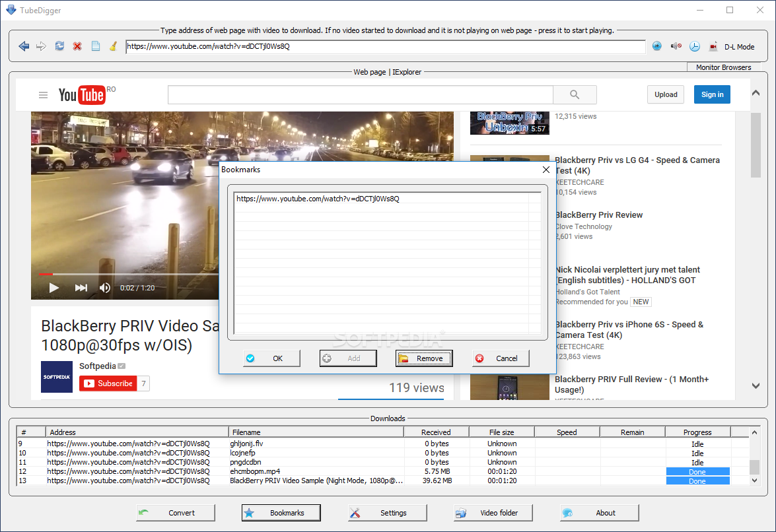Screen dimensions: 776x532
Task: Click the YouTube Upload button
Action: (x=666, y=94)
